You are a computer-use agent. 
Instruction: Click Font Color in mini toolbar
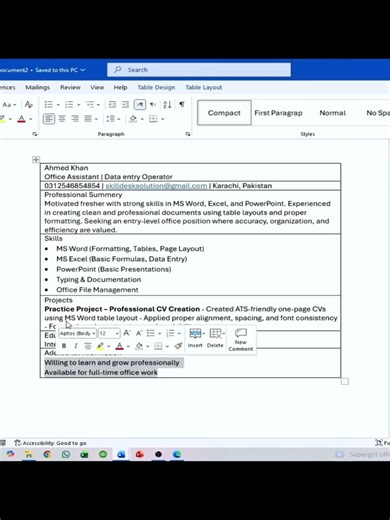[x=120, y=346]
